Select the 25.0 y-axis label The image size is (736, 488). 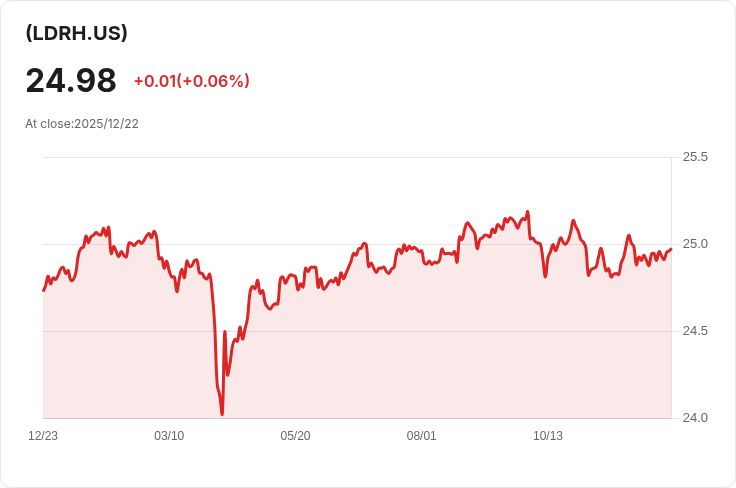695,244
